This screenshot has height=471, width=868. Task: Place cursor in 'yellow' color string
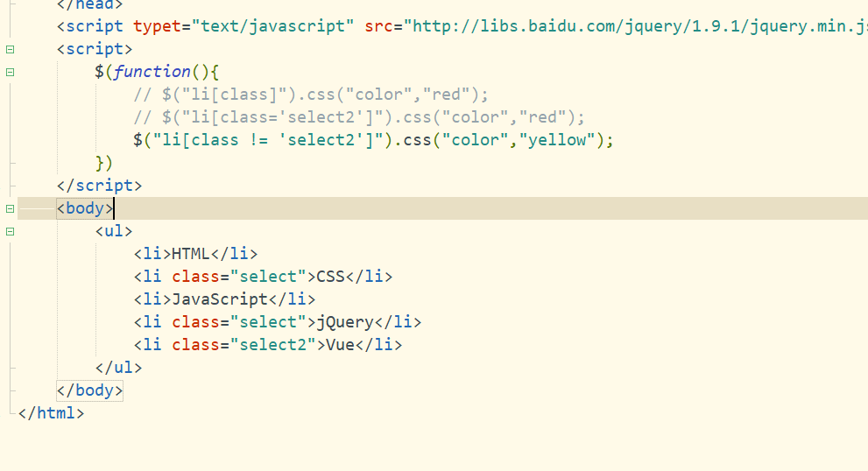pos(557,140)
